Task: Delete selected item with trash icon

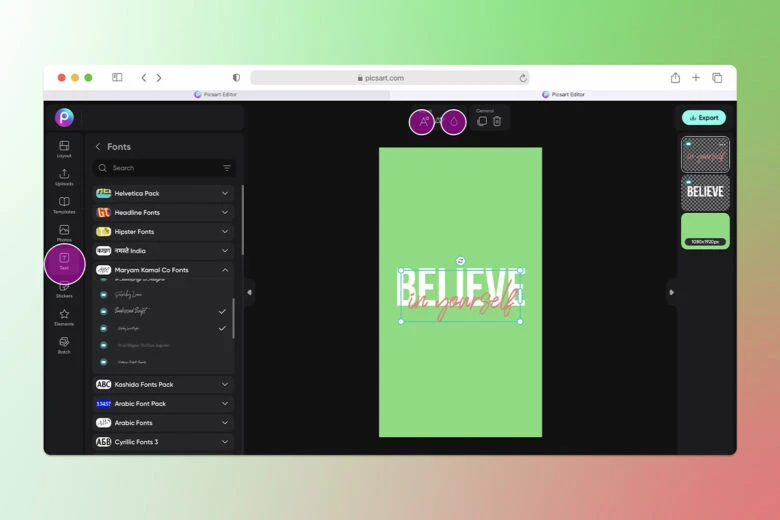Action: [x=497, y=121]
